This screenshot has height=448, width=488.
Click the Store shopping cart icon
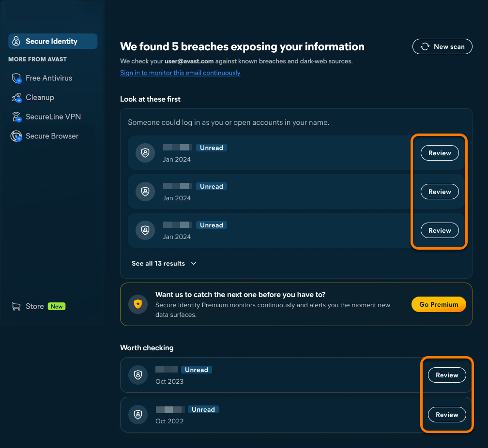16,306
